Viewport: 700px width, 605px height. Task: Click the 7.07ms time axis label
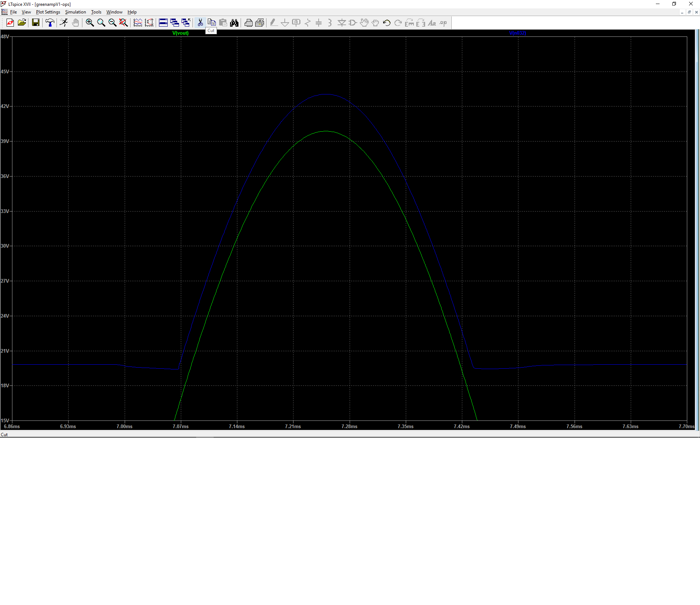click(x=180, y=427)
